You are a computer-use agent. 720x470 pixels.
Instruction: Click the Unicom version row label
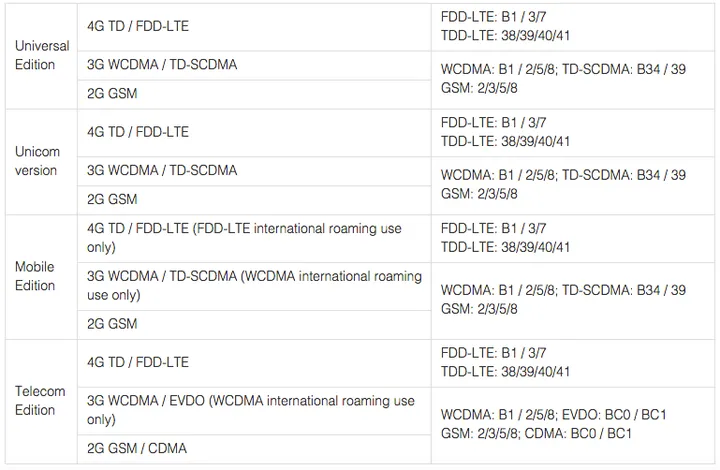coord(37,161)
